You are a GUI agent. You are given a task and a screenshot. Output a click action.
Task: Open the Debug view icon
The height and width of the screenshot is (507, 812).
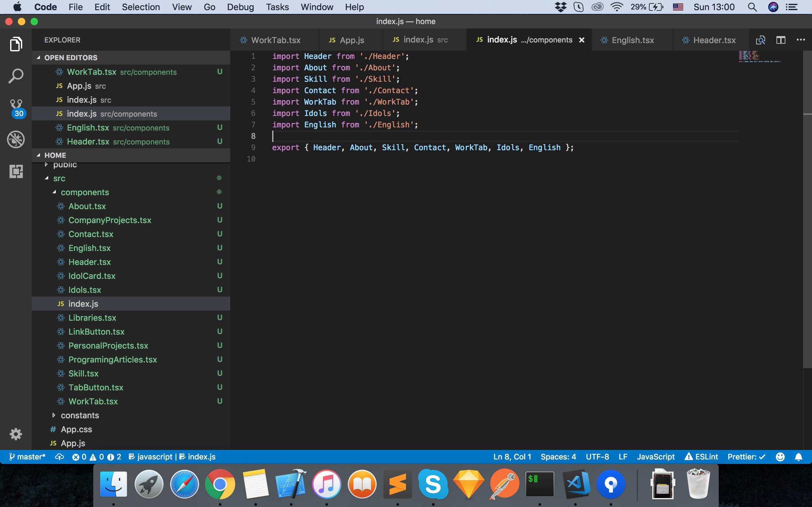pyautogui.click(x=16, y=139)
